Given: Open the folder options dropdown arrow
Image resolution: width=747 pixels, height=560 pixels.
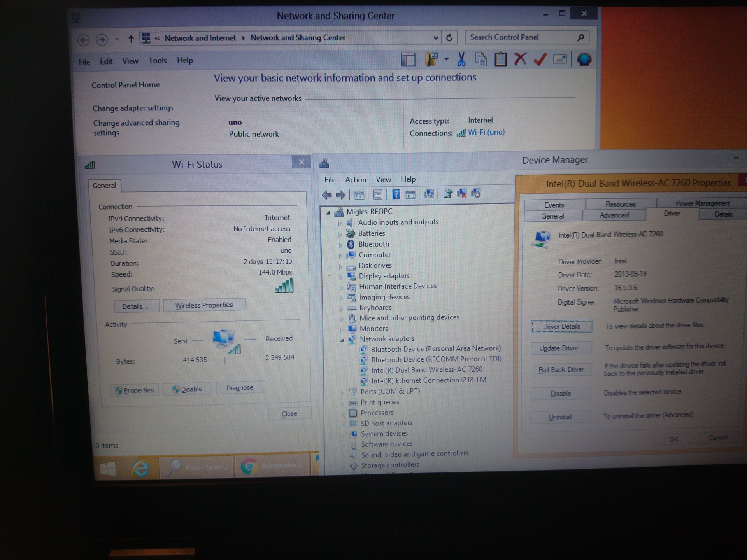Looking at the screenshot, I should click(x=446, y=59).
